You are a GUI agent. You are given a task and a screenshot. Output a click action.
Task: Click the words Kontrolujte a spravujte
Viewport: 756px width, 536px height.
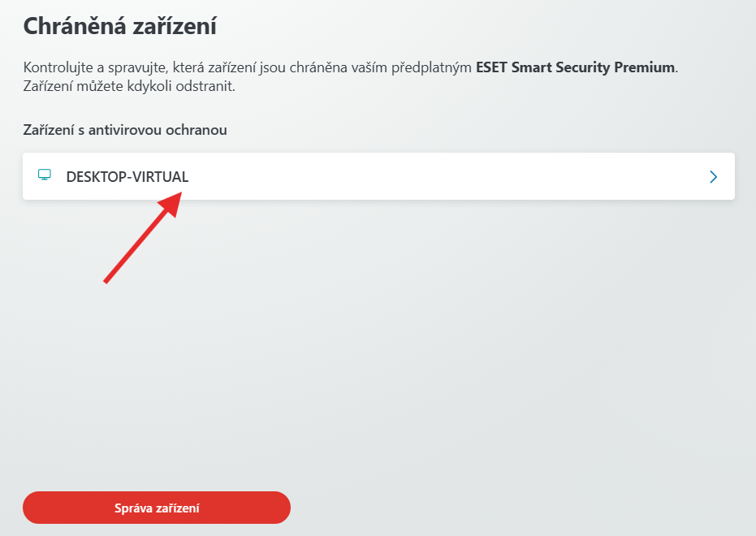(89, 67)
